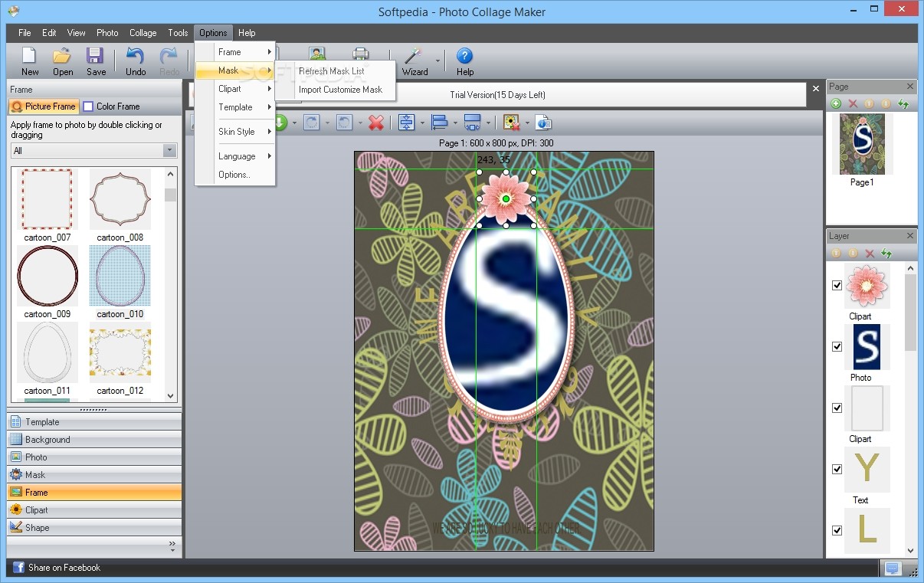Open the File menu
This screenshot has width=924, height=583.
click(25, 33)
